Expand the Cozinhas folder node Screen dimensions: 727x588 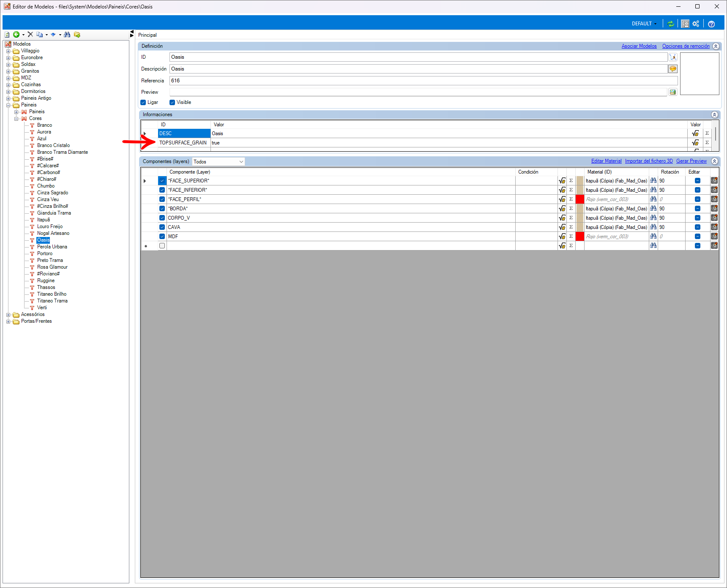[8, 85]
